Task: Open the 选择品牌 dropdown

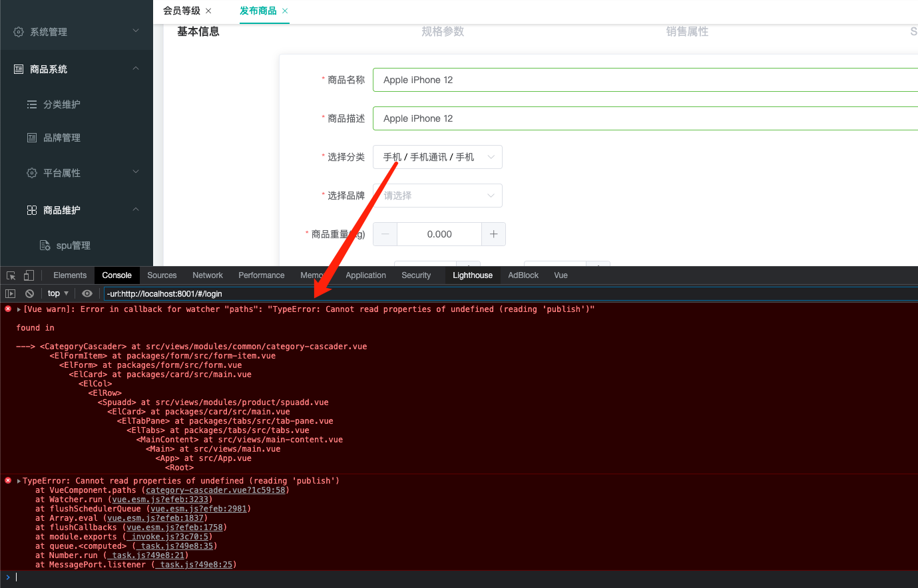Action: [x=437, y=196]
